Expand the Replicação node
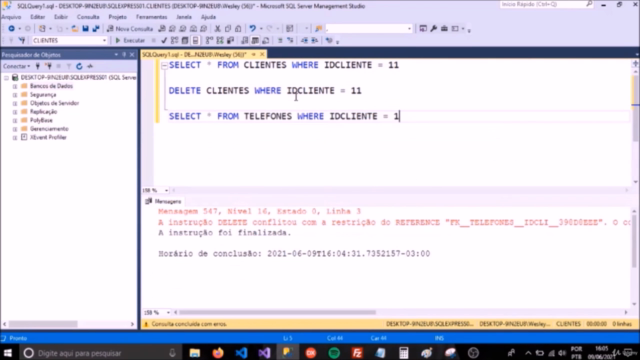 click(15, 112)
